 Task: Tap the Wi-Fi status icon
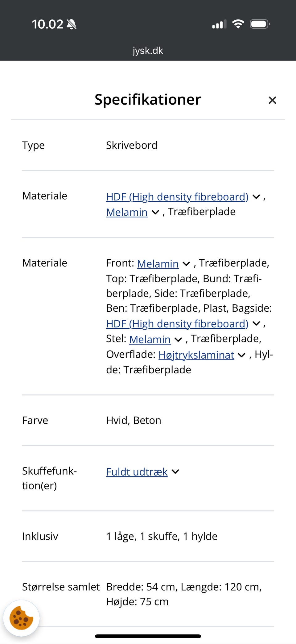pyautogui.click(x=237, y=23)
